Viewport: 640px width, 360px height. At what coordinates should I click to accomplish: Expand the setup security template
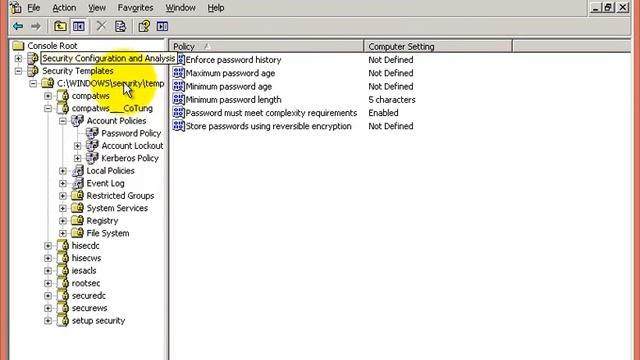coord(48,321)
